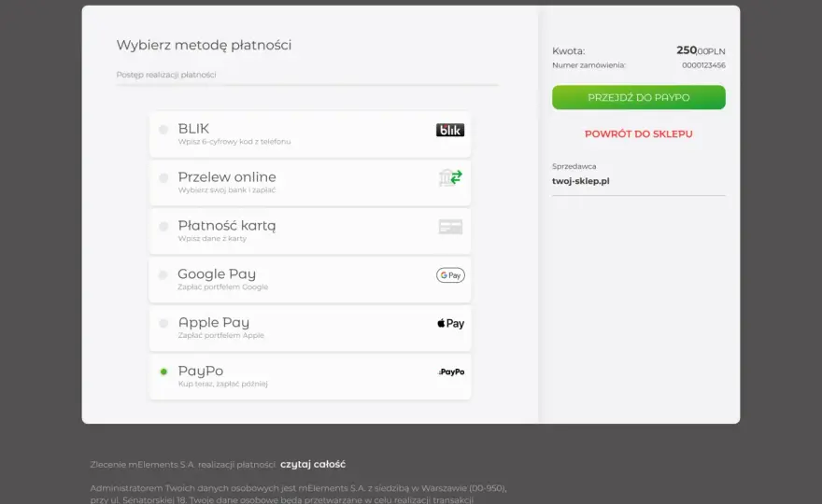
Task: Choose the Płatność kartą option label
Action: click(226, 226)
